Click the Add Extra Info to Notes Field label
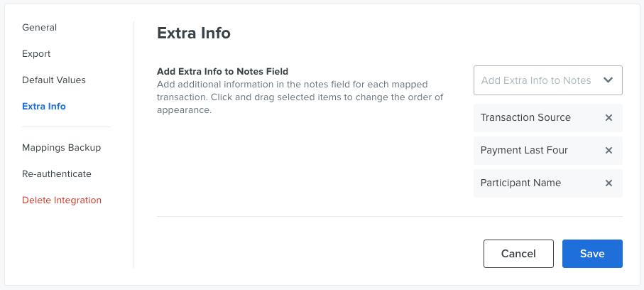 tap(223, 71)
